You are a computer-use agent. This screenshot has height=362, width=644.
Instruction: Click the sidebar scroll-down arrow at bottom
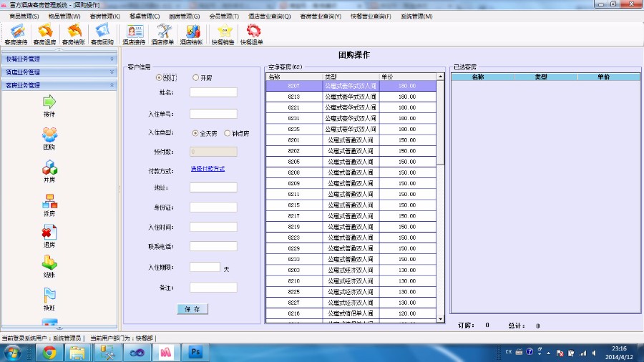(x=59, y=328)
